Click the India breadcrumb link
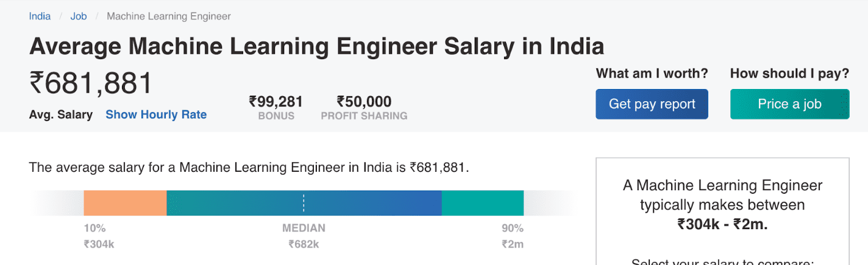The width and height of the screenshot is (868, 265). (x=40, y=16)
